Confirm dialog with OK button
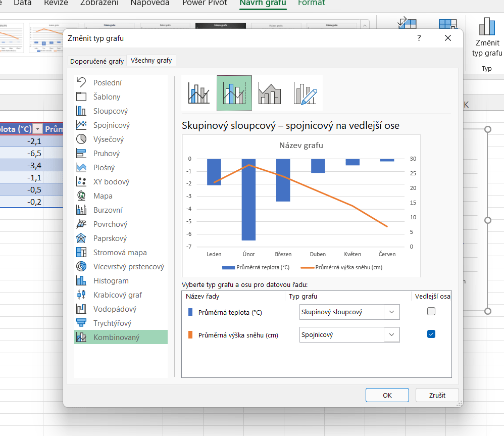504x436 pixels. tap(387, 395)
